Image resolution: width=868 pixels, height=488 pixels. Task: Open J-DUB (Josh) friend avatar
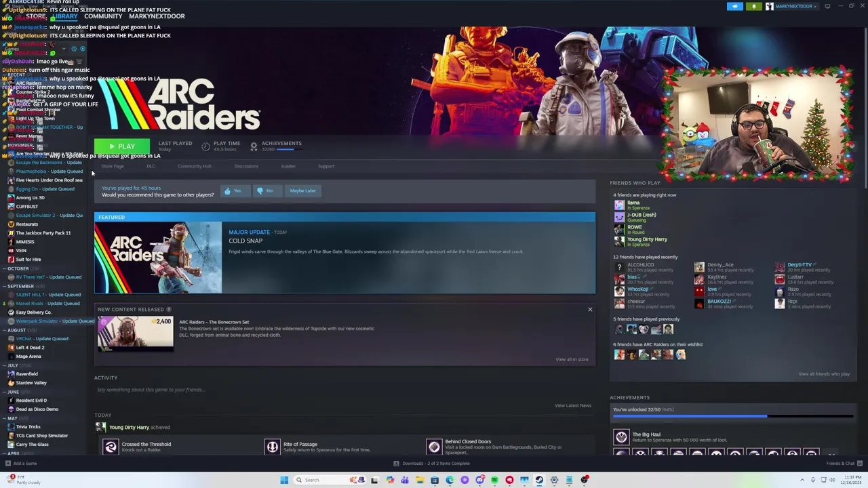point(619,217)
